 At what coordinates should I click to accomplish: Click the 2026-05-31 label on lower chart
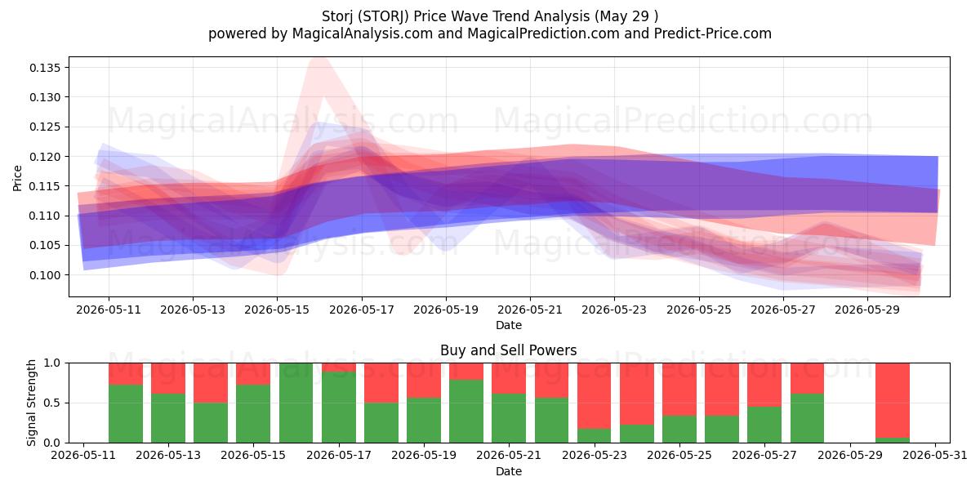tap(935, 457)
